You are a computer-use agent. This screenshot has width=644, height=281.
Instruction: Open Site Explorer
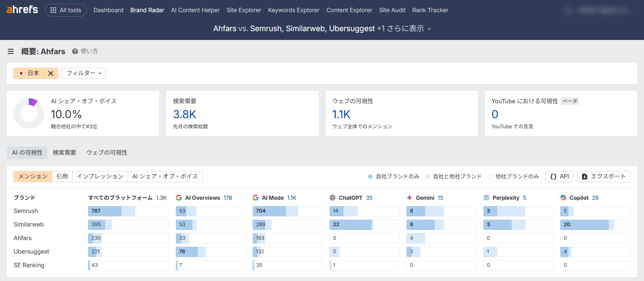[244, 10]
